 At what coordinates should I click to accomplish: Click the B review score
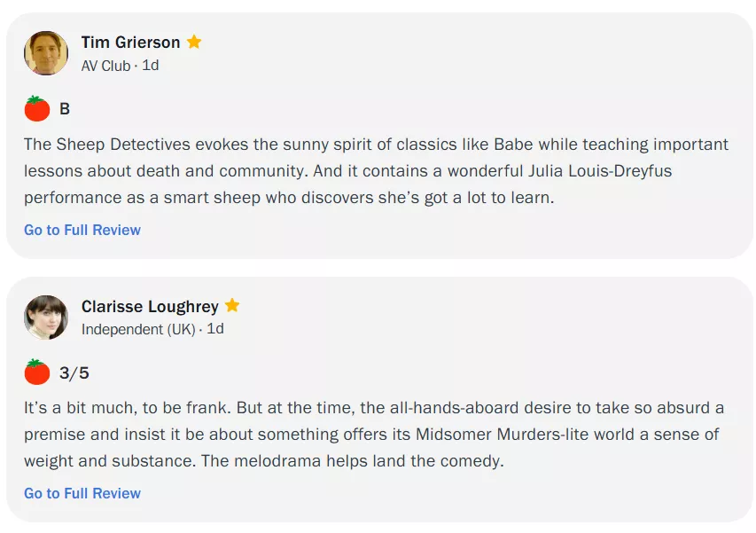(65, 109)
